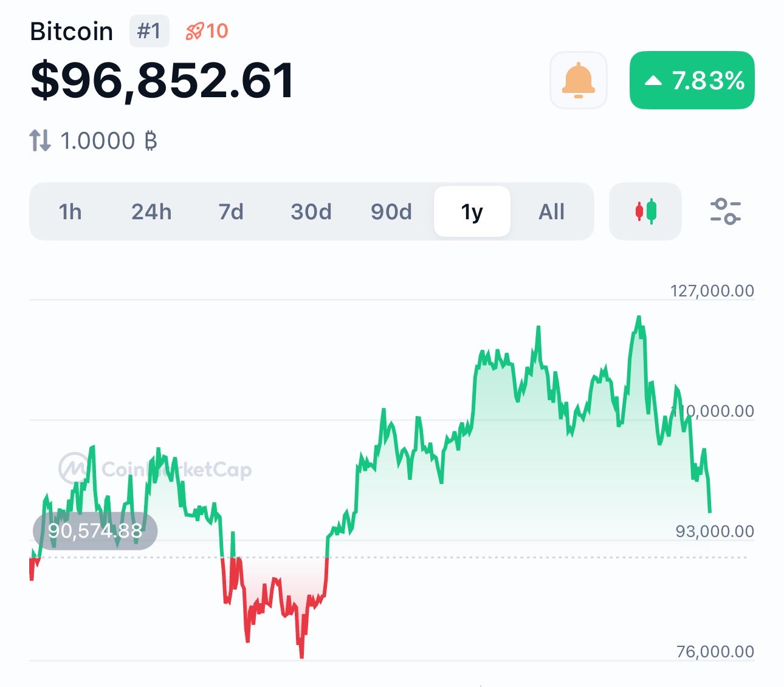The width and height of the screenshot is (784, 687).
Task: Choose the 90d timeframe
Action: pos(391,212)
